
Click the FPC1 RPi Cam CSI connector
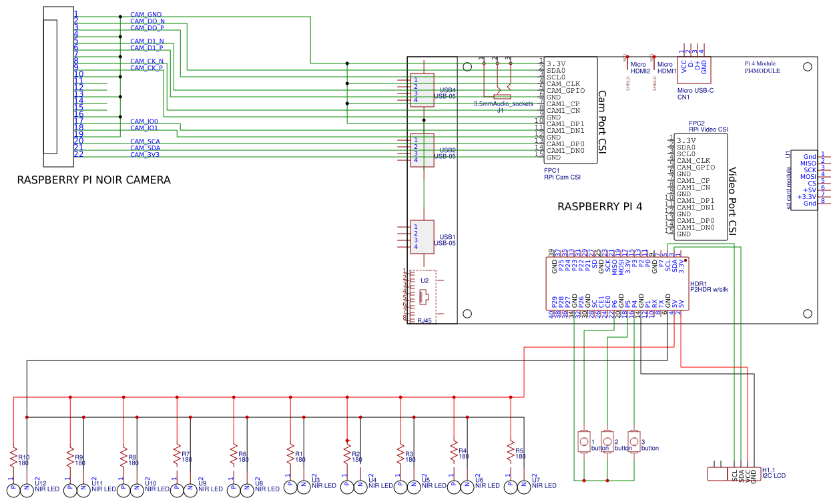click(571, 110)
